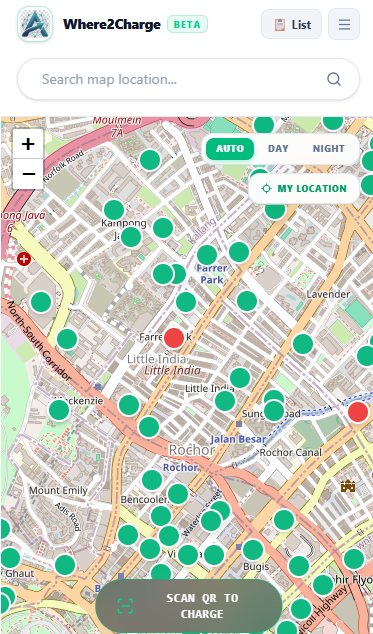Click the QR scan frame icon
Image resolution: width=373 pixels, height=634 pixels.
(x=125, y=606)
